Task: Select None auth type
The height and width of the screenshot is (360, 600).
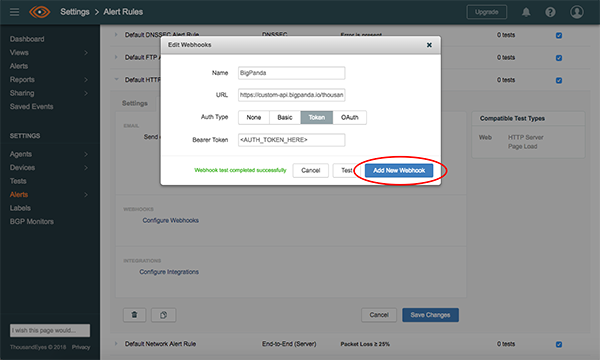Action: coord(254,117)
